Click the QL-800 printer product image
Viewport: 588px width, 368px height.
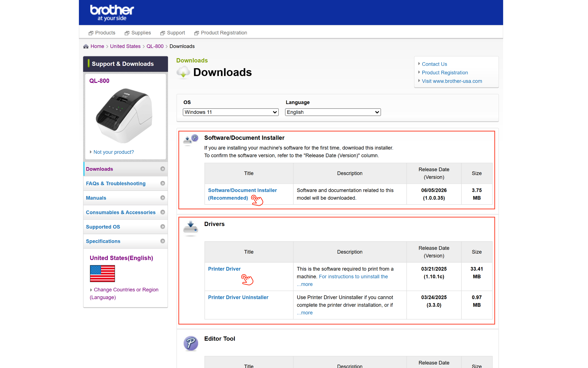point(124,116)
